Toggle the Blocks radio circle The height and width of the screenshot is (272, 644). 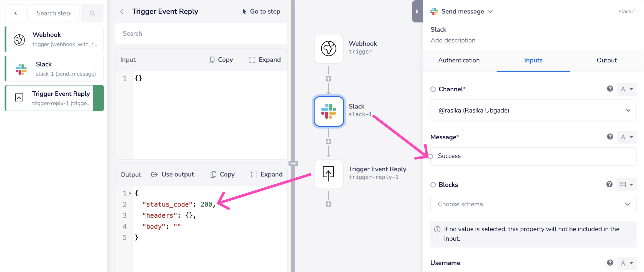[x=433, y=185]
